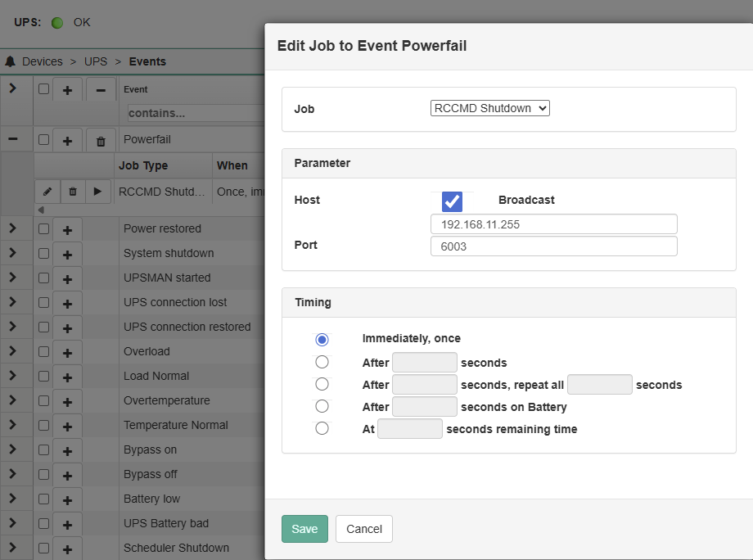Delete the Powerfail event via the trash icon
This screenshot has width=753, height=560.
pos(101,141)
